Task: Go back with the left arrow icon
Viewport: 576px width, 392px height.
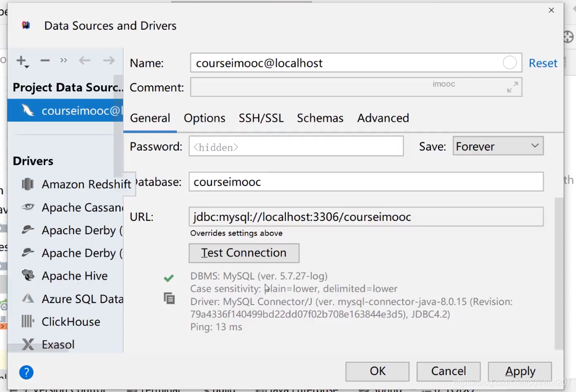Action: click(x=84, y=60)
